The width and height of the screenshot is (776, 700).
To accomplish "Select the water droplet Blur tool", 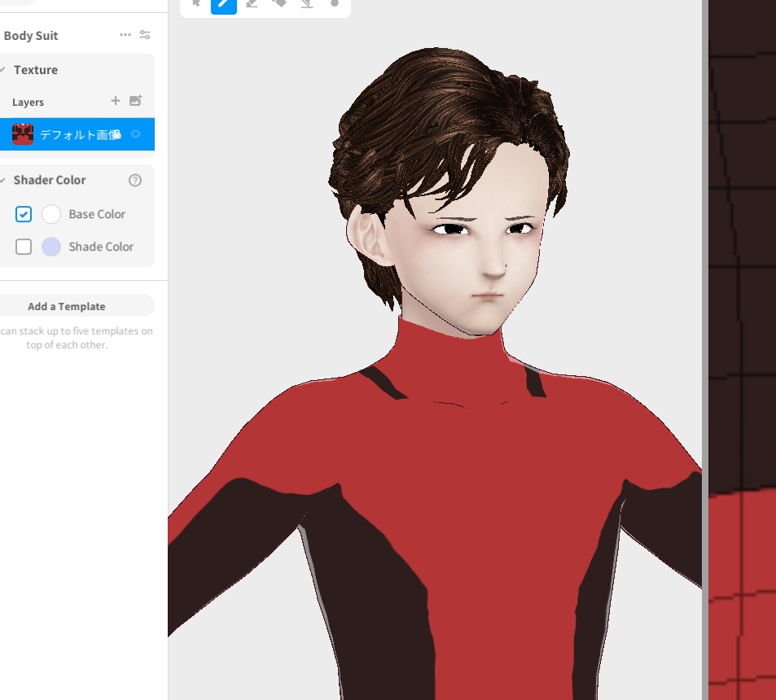I will pyautogui.click(x=335, y=3).
